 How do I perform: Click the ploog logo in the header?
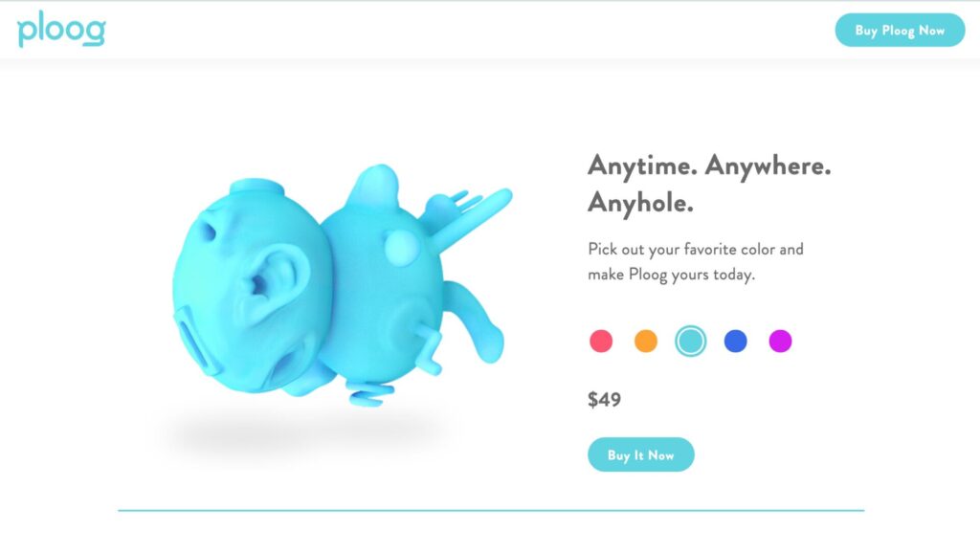pyautogui.click(x=61, y=30)
